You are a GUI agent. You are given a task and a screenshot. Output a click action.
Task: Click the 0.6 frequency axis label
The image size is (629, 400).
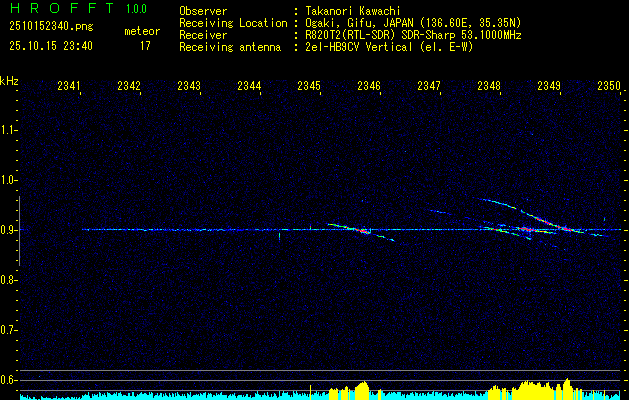pos(7,380)
